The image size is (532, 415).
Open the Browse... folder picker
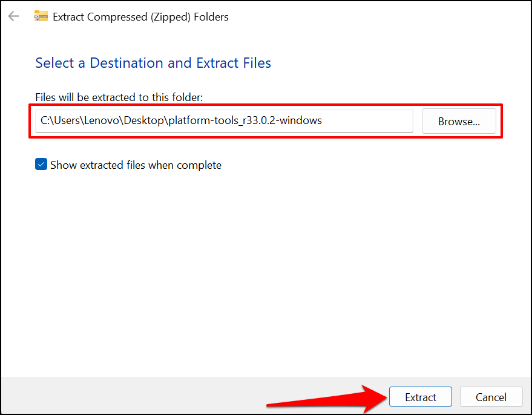click(x=459, y=121)
